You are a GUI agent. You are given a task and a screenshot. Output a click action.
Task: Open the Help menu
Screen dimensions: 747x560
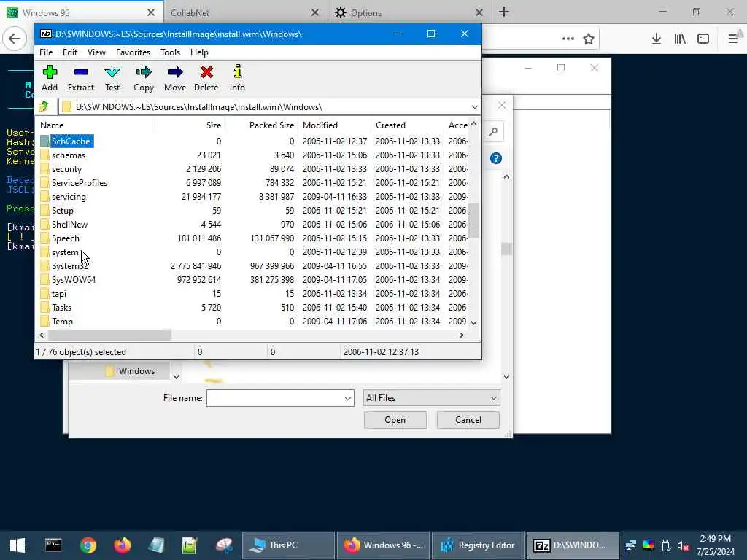click(200, 52)
